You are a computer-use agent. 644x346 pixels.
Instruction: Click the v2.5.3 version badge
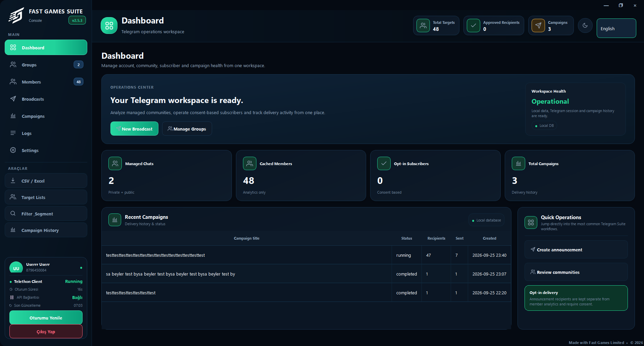point(77,20)
